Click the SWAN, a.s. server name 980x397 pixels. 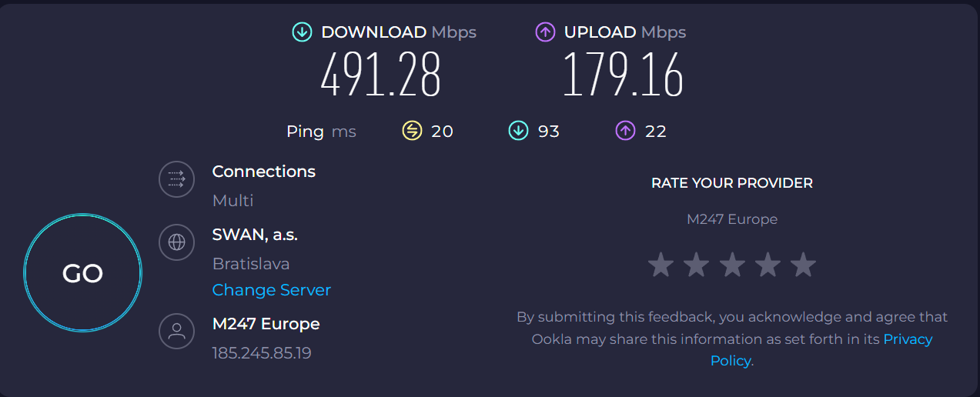(x=255, y=235)
